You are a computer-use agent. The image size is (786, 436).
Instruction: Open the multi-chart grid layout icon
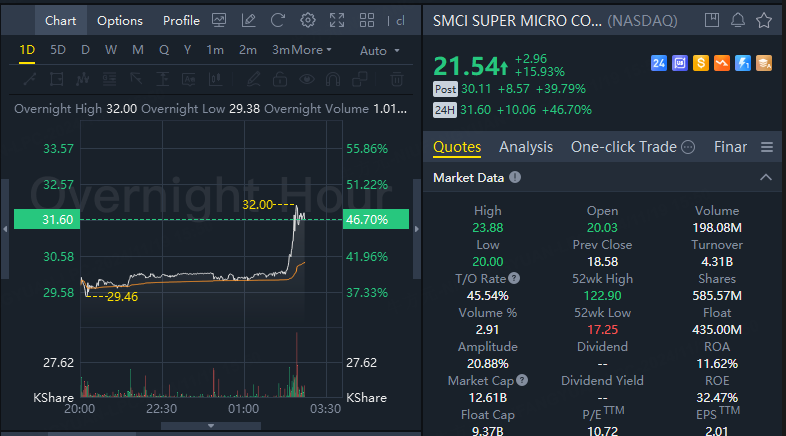click(x=367, y=21)
